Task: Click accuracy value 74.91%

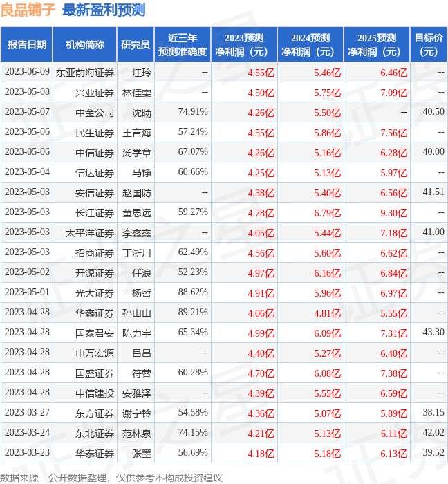Action: point(193,112)
